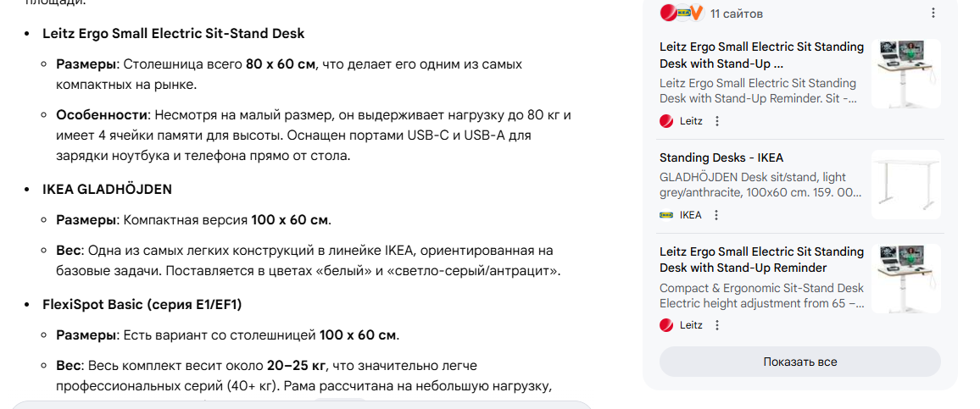980x409 pixels.
Task: Open the 'Standing Desks - IKEA' link
Action: point(721,158)
